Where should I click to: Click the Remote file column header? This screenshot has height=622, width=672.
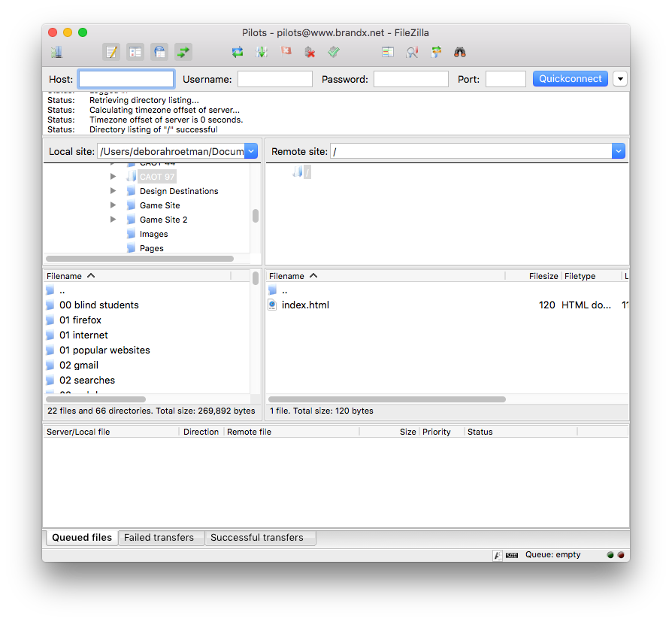[x=292, y=432]
